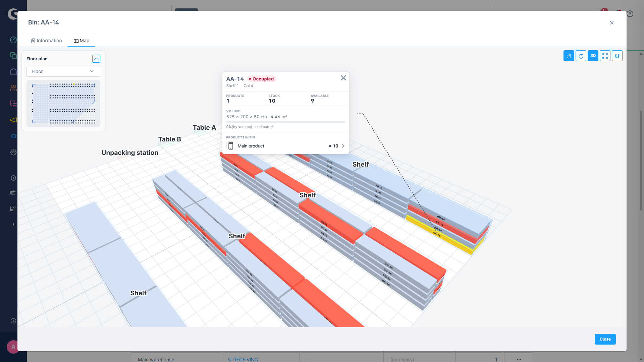This screenshot has width=644, height=362.
Task: Open the dashboard gauge icon in sidebar
Action: [x=13, y=40]
